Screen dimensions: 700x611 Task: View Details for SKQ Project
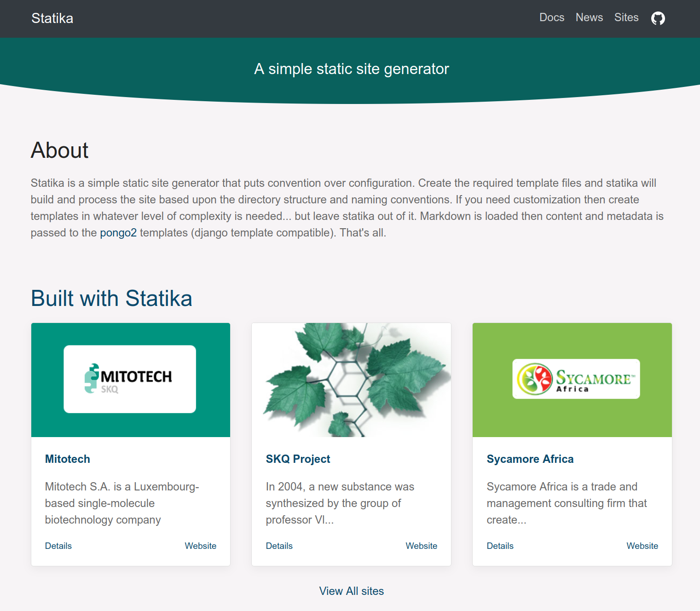click(279, 546)
